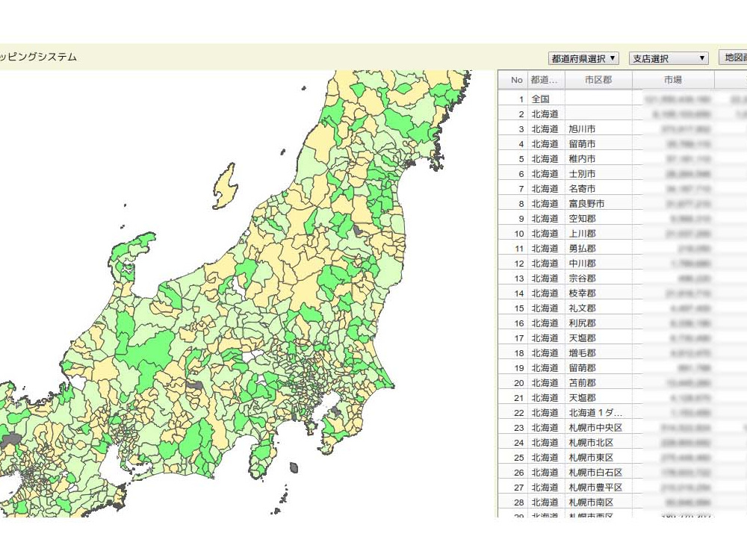Select the 空知郡 row
Image resolution: width=747 pixels, height=560 pixels.
point(622,219)
